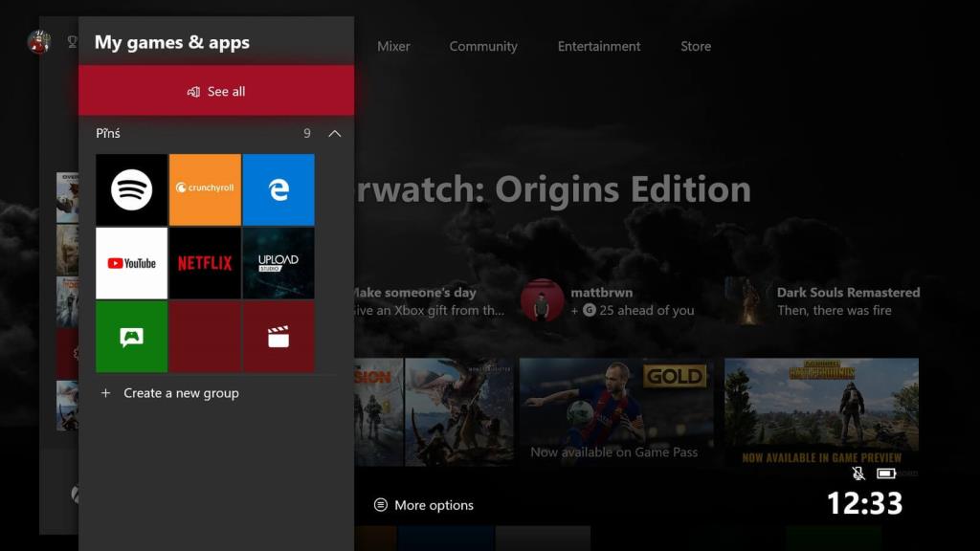Viewport: 980px width, 551px height.
Task: Open the Netflix app tile
Action: [205, 263]
